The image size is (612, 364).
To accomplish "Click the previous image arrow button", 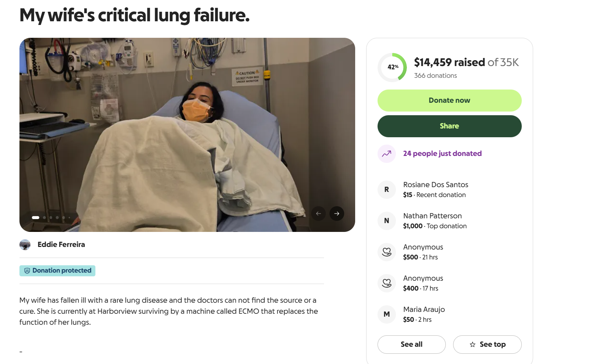I will 318,214.
